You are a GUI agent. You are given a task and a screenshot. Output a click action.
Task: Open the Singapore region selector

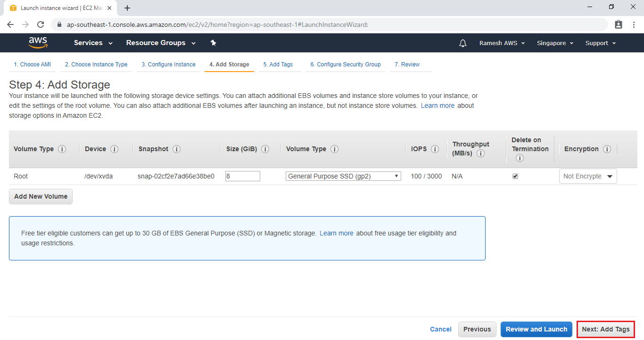pyautogui.click(x=555, y=43)
